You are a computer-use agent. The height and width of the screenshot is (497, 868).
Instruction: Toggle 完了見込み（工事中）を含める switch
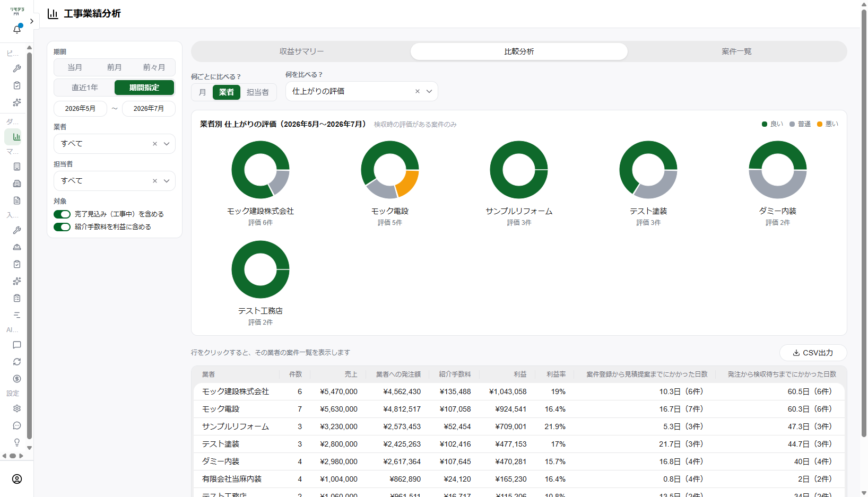coord(62,214)
